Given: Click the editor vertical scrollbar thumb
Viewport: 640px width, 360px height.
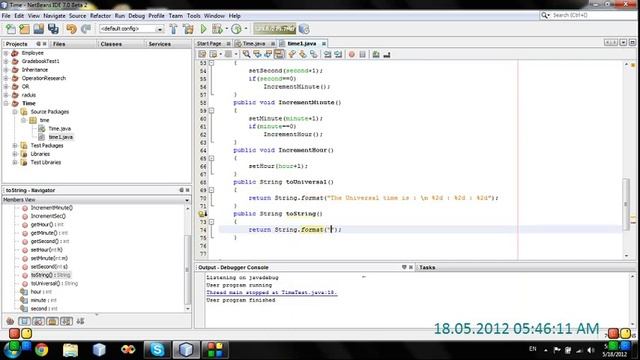Looking at the screenshot, I should [627, 204].
